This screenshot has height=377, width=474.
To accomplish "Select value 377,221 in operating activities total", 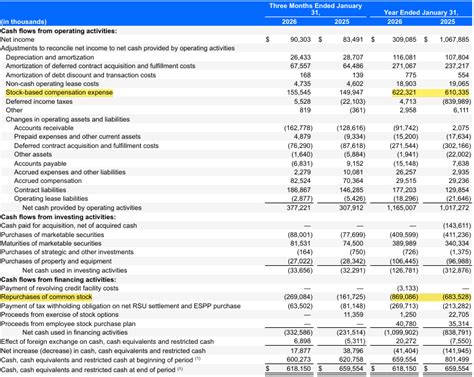I will [299, 208].
